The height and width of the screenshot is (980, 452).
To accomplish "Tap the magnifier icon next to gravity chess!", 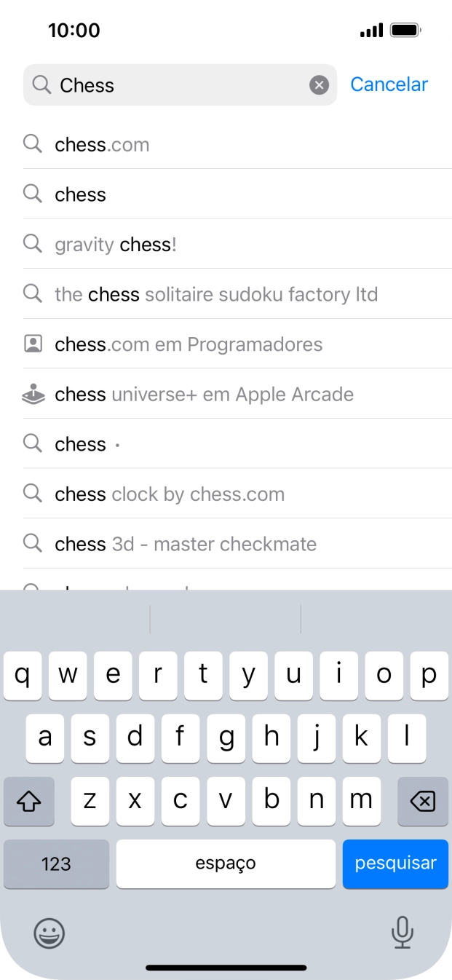I will (x=33, y=244).
